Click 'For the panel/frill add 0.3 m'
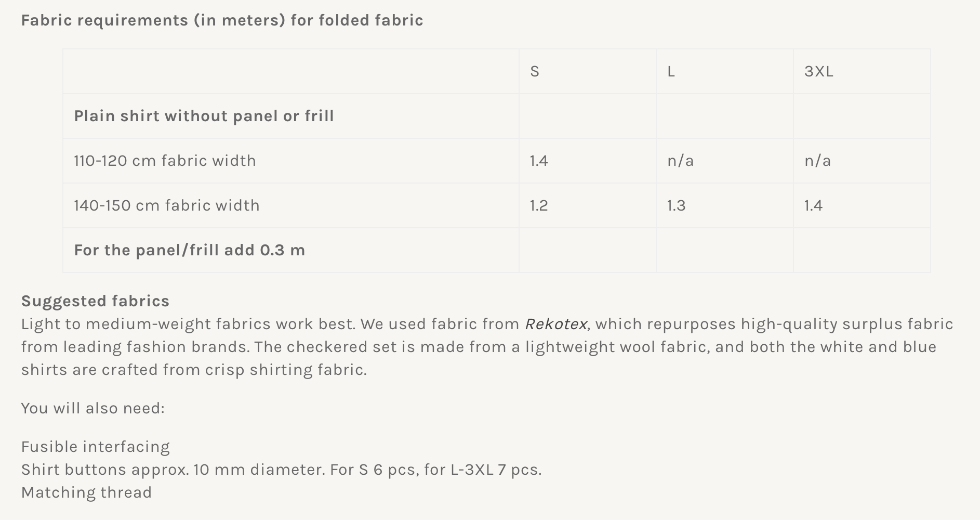Screen dimensions: 980x520 pyautogui.click(x=189, y=250)
